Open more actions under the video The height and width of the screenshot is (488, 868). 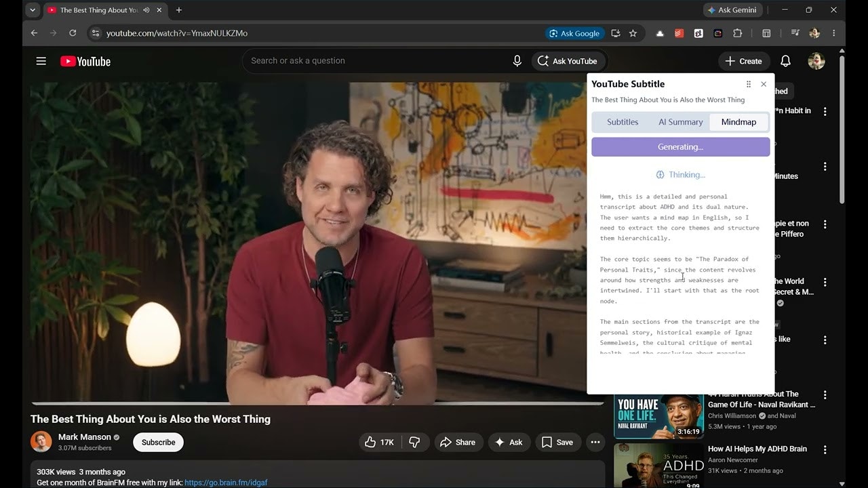pos(595,442)
